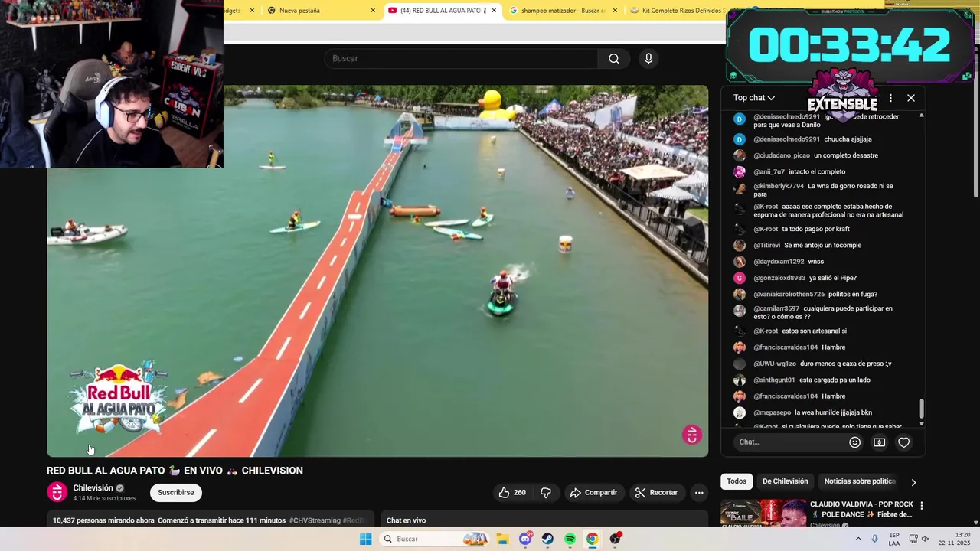Close the RED BULL AL AGUA PATO tab
Viewport: 980px width, 551px height.
coord(494,11)
